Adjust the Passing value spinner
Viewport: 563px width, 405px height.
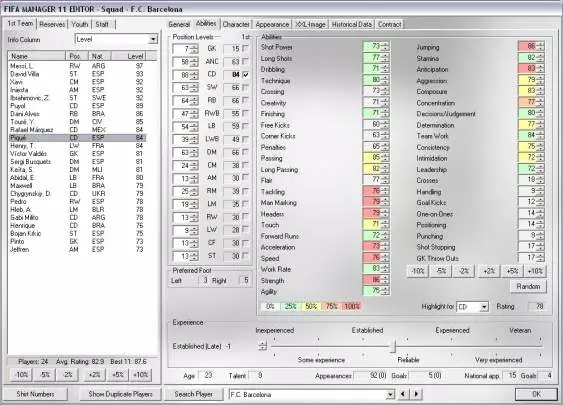pyautogui.click(x=385, y=158)
